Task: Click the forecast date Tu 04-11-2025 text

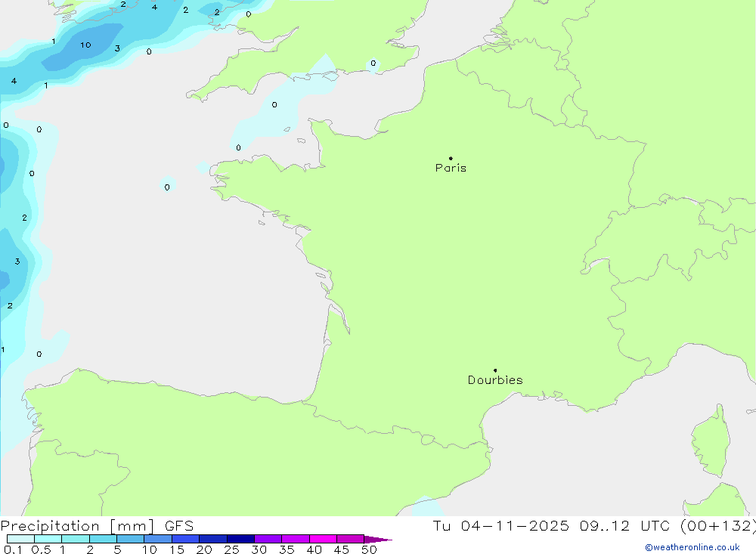Action: click(500, 526)
